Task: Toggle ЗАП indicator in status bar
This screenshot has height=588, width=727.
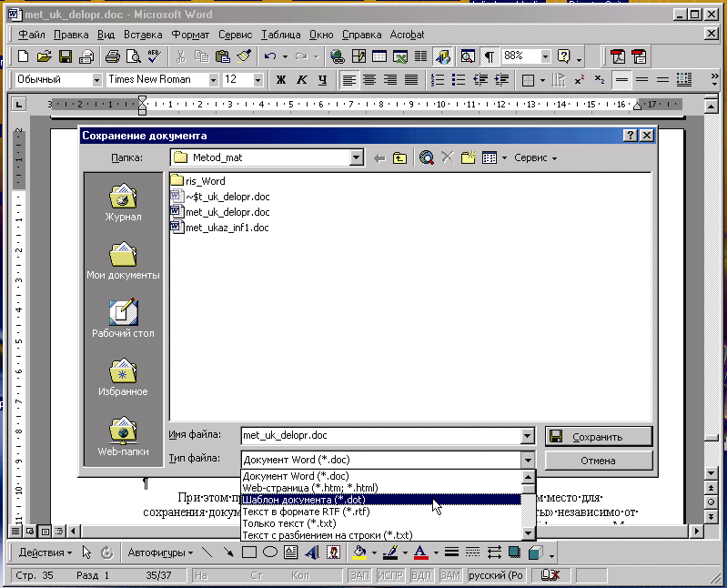Action: (x=359, y=575)
